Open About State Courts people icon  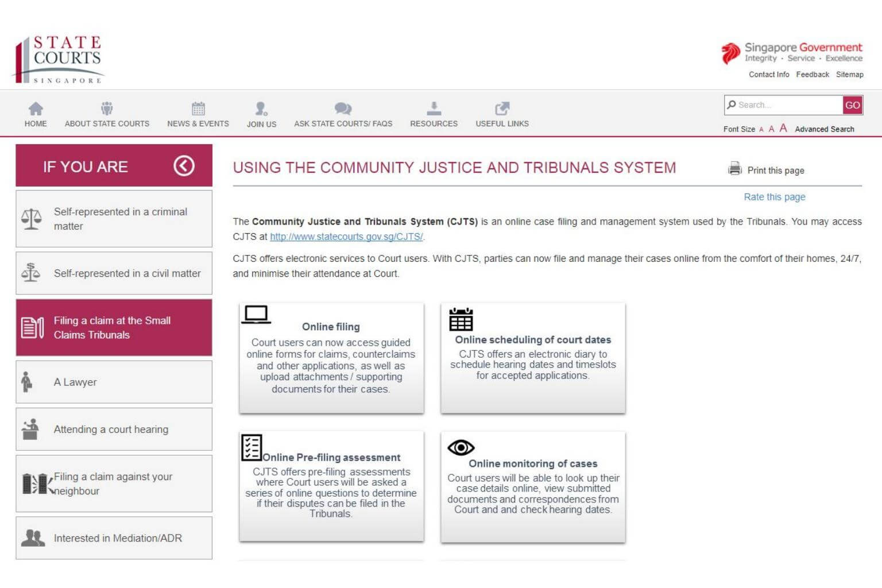click(x=107, y=109)
